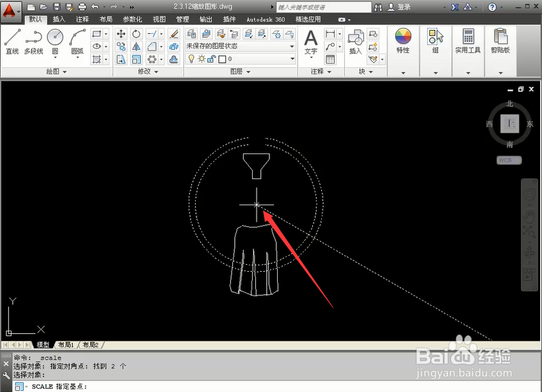Click the Text (文字) tool

(311, 43)
